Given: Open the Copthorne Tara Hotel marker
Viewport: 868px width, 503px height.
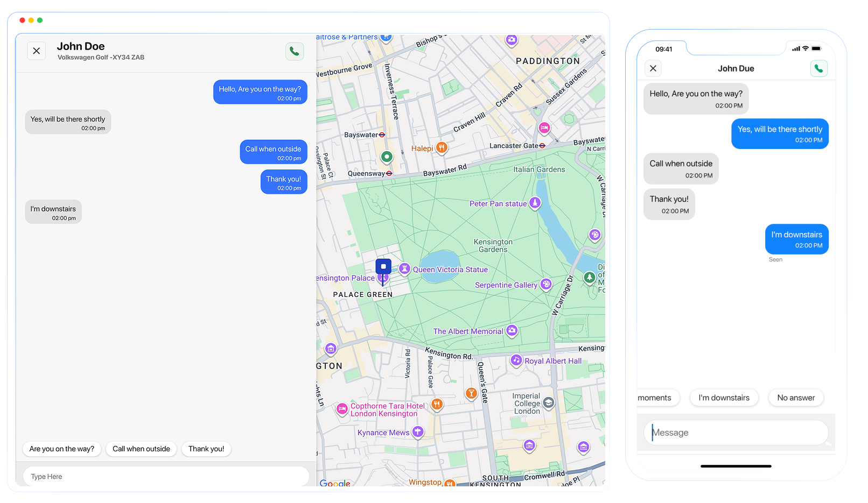Looking at the screenshot, I should click(342, 409).
